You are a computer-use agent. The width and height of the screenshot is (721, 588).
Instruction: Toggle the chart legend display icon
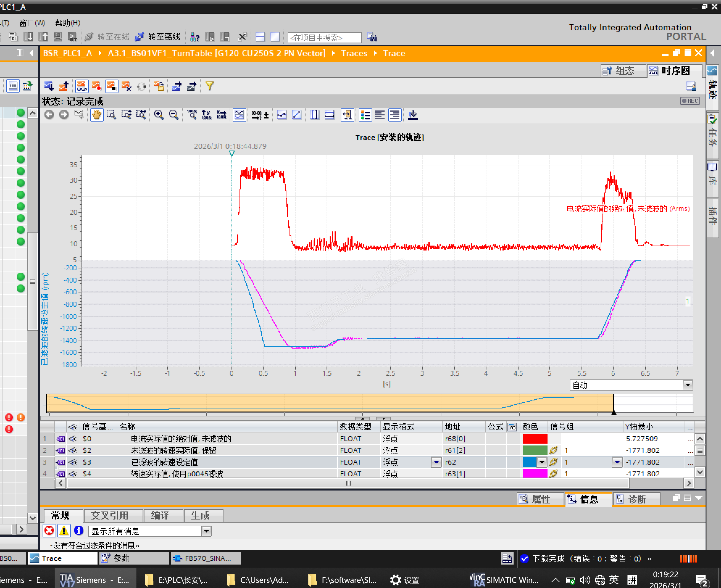click(365, 115)
